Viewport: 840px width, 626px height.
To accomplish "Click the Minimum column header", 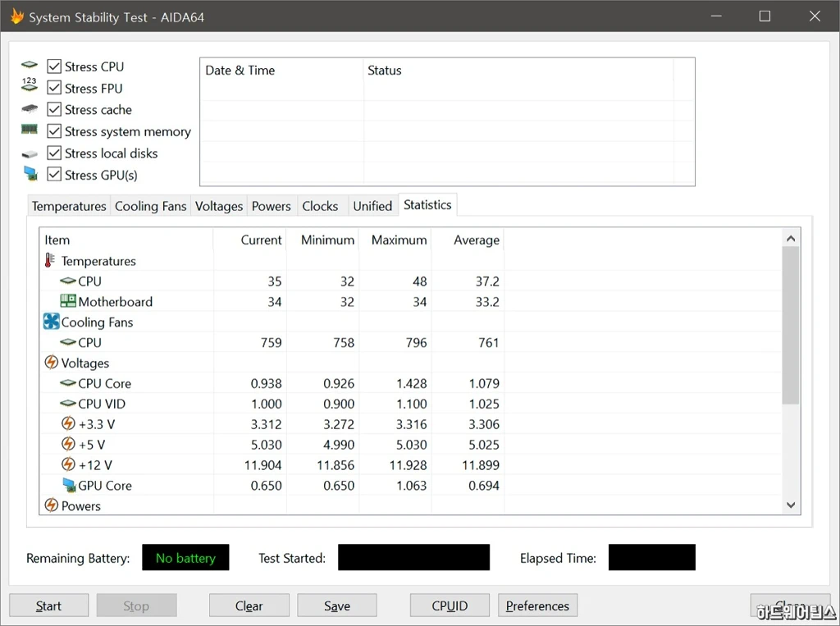I will 322,240.
